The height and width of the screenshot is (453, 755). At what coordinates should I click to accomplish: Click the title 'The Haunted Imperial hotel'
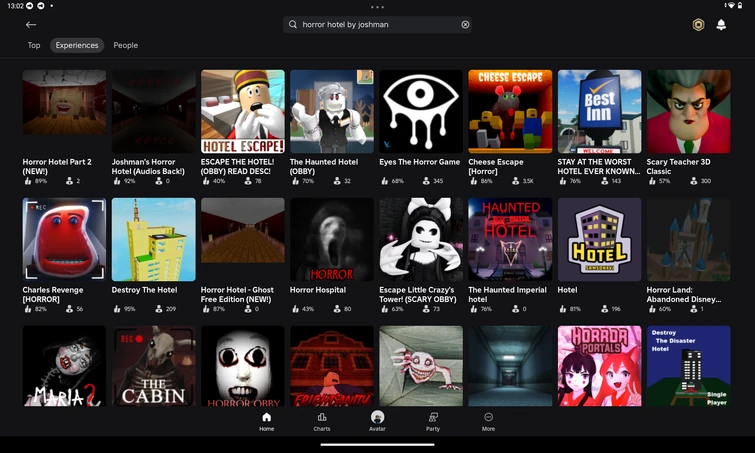[x=508, y=295]
